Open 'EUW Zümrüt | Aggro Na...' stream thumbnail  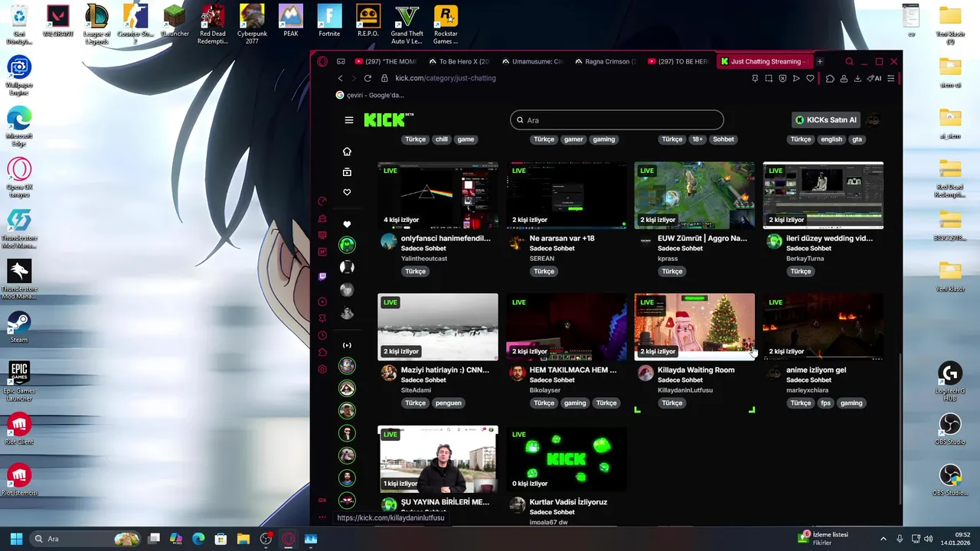coord(694,195)
